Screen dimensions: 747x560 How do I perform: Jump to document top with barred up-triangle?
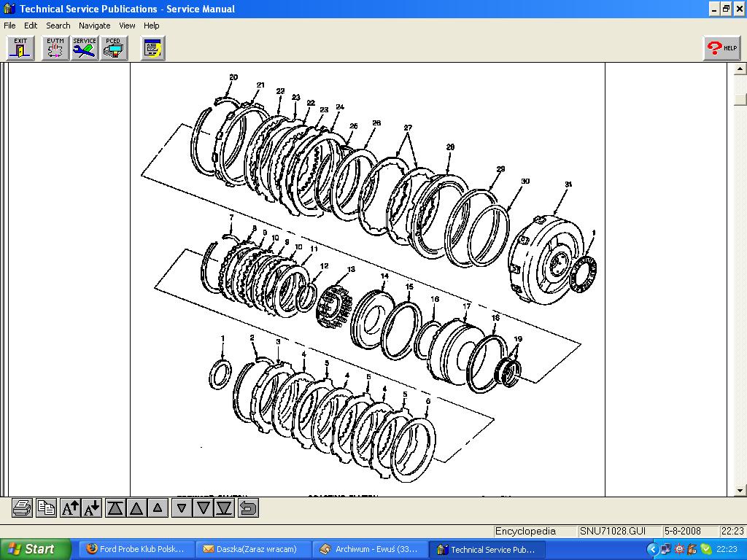tap(115, 508)
